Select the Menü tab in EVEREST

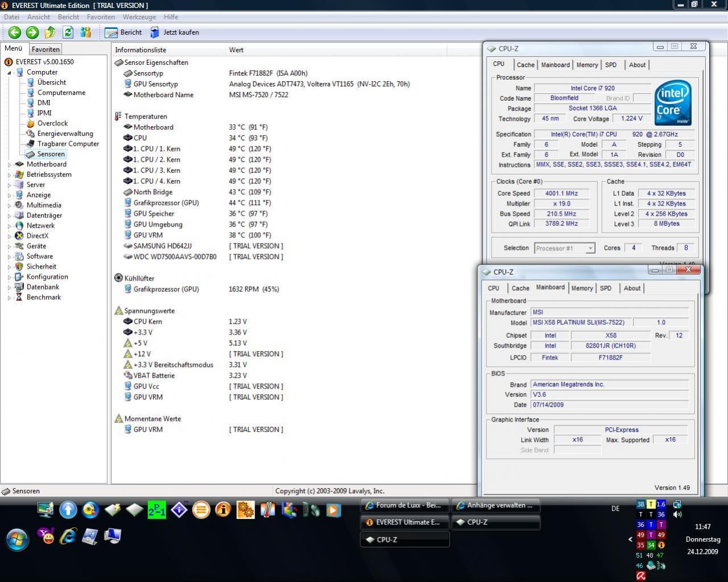(14, 49)
